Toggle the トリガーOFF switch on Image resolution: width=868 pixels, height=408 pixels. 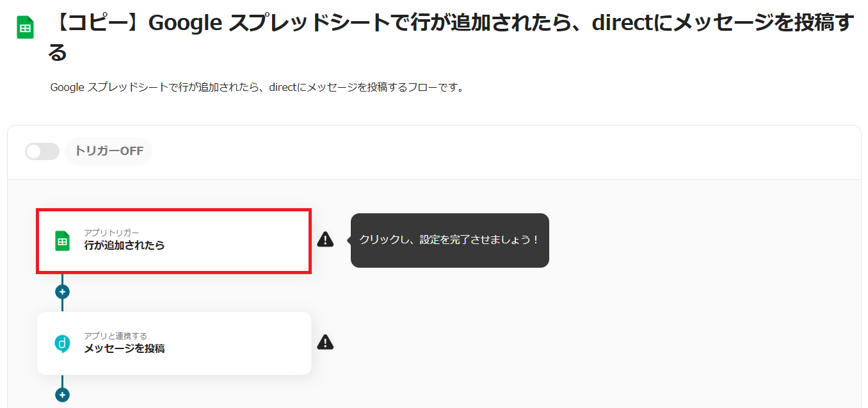tap(42, 152)
